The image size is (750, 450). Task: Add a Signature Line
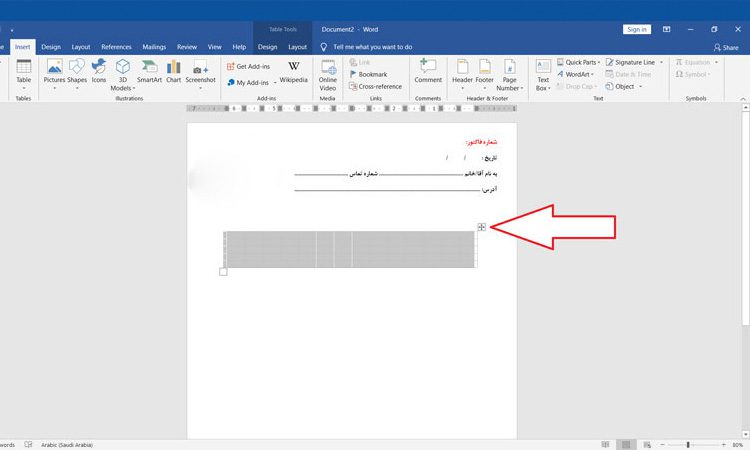(630, 62)
